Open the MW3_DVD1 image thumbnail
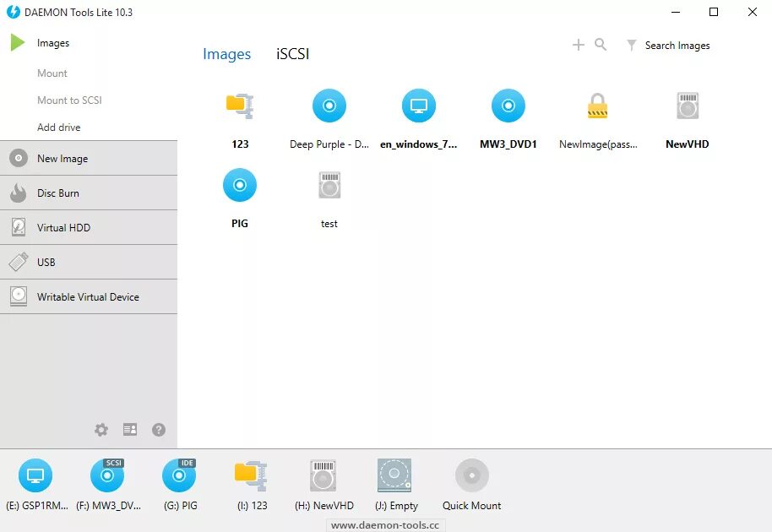Image resolution: width=772 pixels, height=532 pixels. pos(508,106)
